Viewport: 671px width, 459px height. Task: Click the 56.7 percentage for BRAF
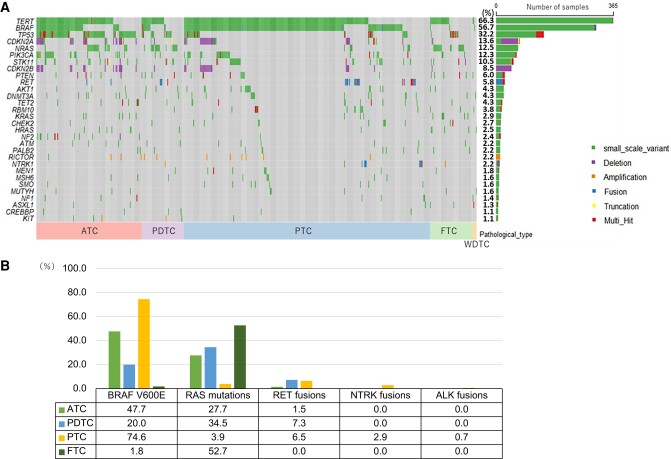(x=487, y=27)
